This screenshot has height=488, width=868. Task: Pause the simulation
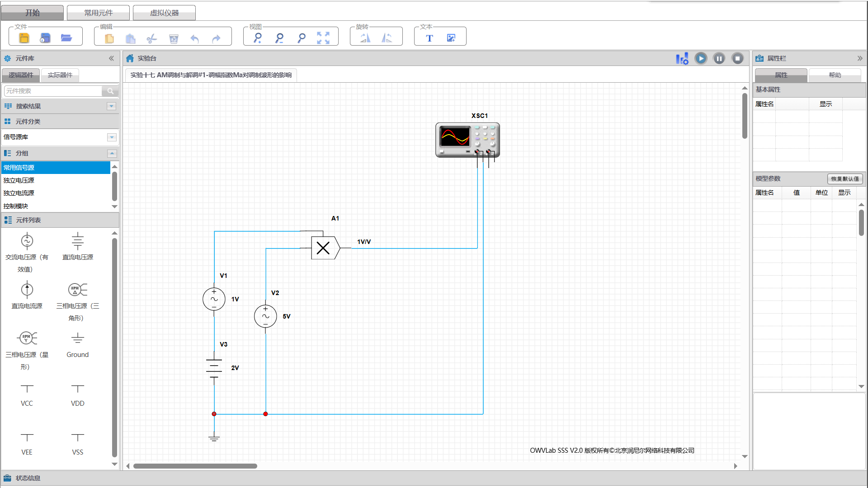(x=719, y=58)
